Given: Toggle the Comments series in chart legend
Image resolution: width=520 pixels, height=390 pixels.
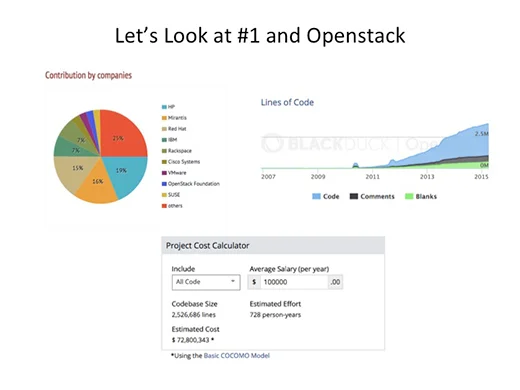Looking at the screenshot, I should click(x=372, y=197).
